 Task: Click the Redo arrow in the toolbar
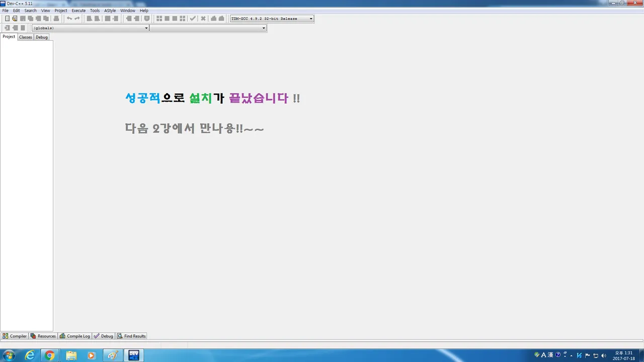[x=77, y=19]
